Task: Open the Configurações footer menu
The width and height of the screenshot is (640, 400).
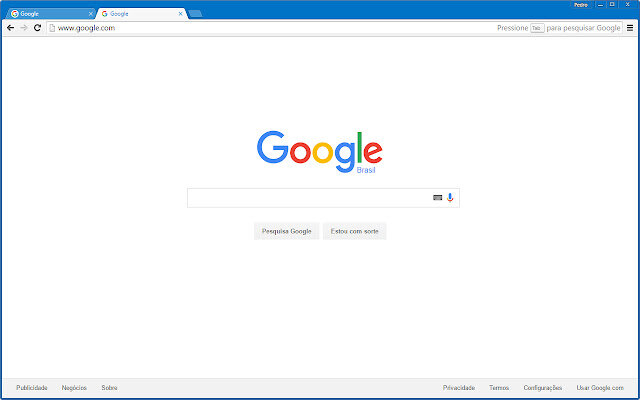Action: tap(543, 388)
